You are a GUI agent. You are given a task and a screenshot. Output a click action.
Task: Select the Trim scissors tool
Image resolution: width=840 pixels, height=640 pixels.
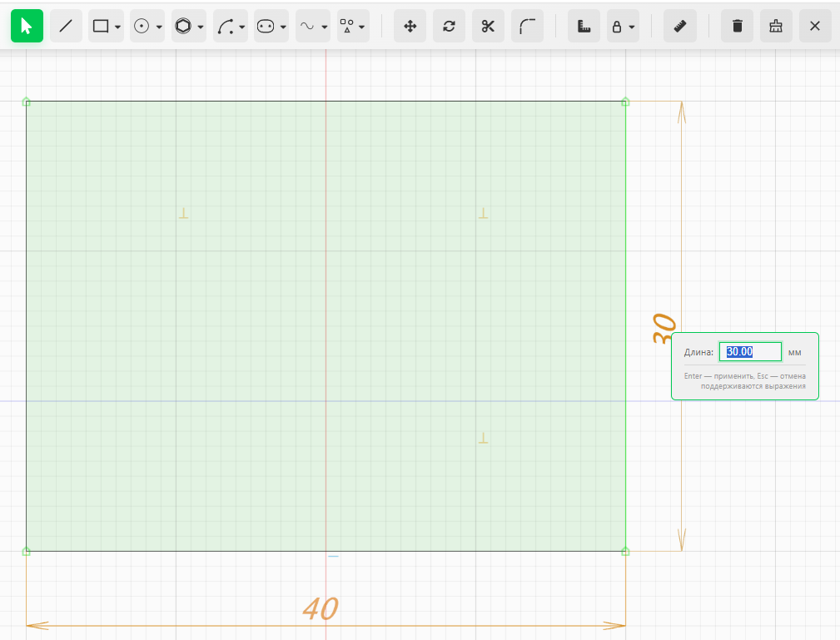click(488, 26)
